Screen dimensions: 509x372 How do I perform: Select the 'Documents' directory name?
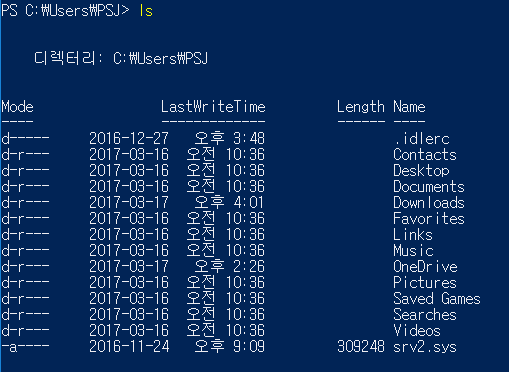click(x=429, y=187)
